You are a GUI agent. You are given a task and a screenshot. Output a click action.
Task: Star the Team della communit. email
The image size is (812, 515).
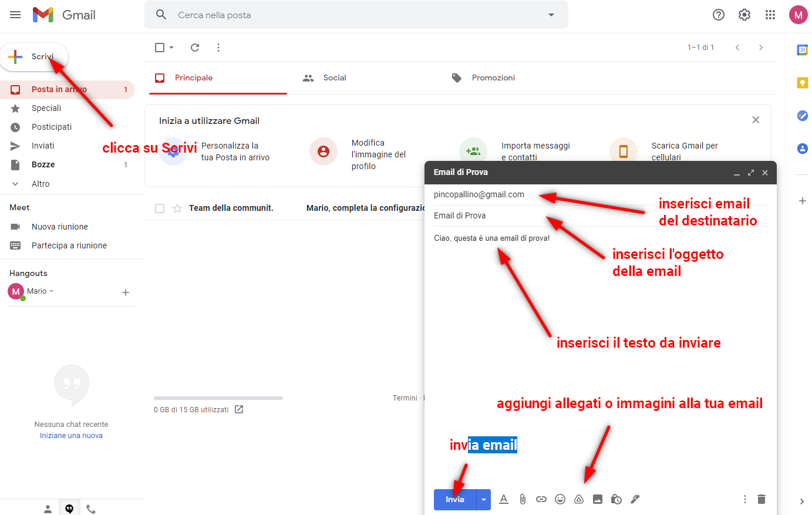[177, 208]
